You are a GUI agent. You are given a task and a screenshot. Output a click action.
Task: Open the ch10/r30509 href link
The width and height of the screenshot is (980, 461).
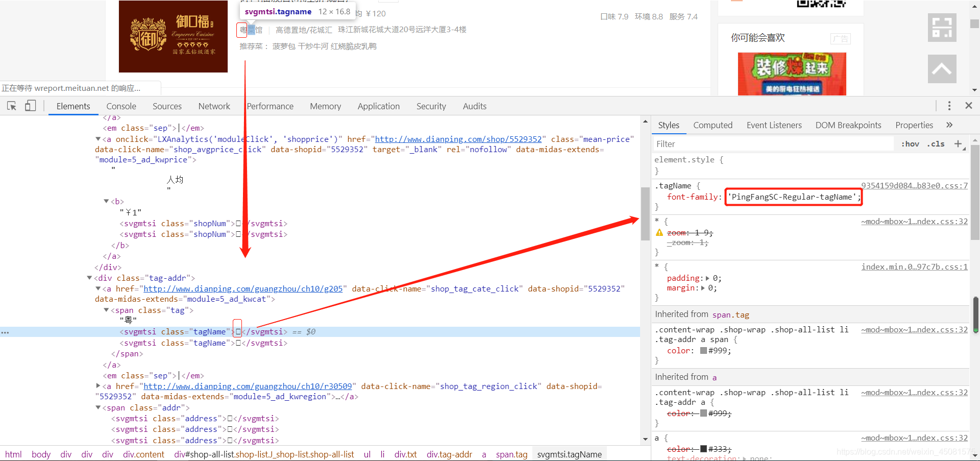[248, 386]
